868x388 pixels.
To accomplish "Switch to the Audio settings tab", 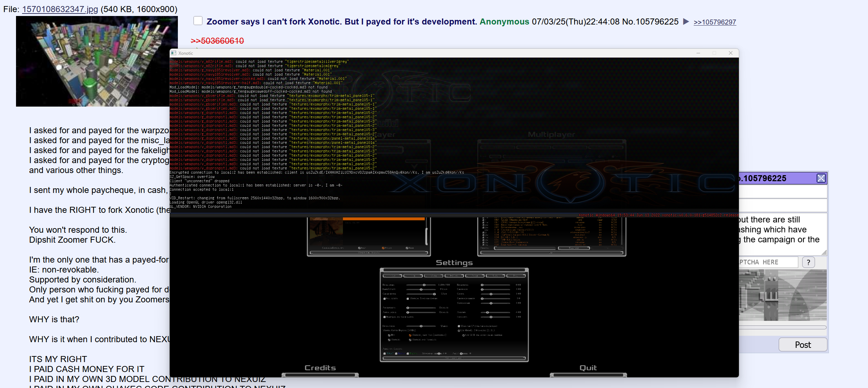I will tap(475, 276).
